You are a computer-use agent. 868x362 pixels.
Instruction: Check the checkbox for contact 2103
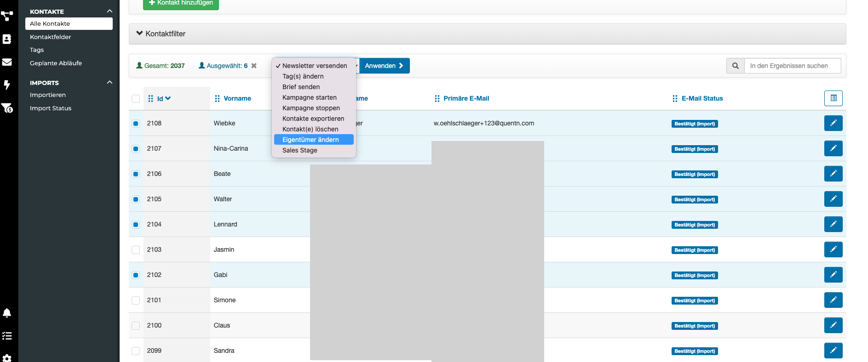point(136,250)
